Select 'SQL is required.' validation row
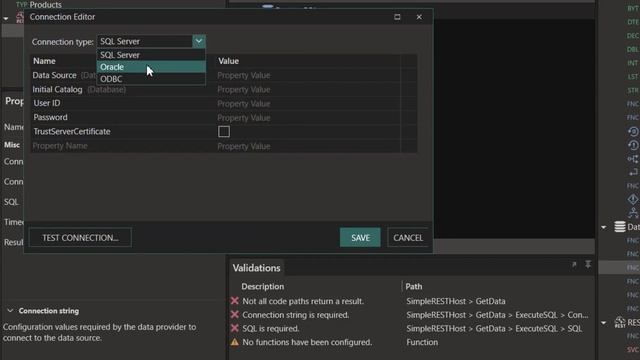 (411, 328)
